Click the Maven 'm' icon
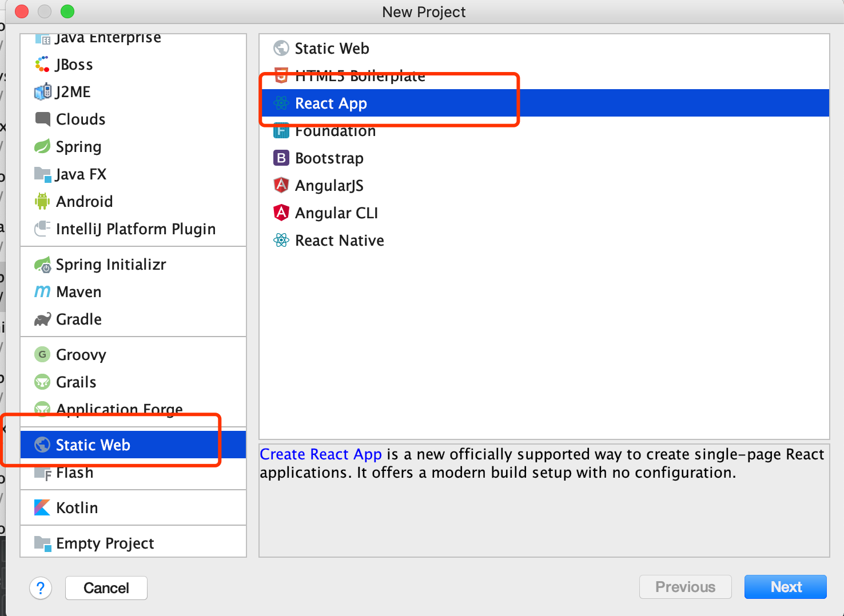This screenshot has width=844, height=616. [42, 291]
